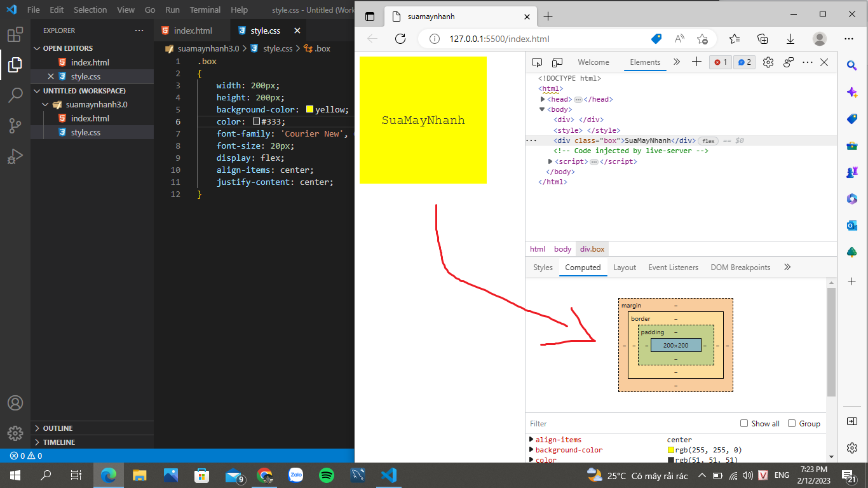Screen dimensions: 868x488
Task: Expand background-color computed property
Action: pyautogui.click(x=531, y=450)
